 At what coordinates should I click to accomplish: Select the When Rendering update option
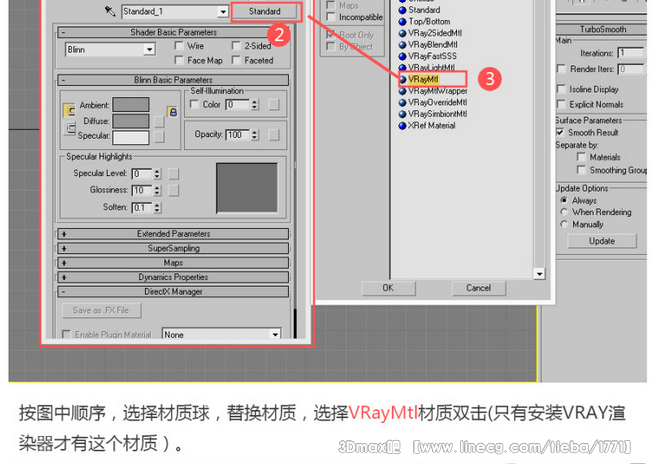[x=565, y=212]
